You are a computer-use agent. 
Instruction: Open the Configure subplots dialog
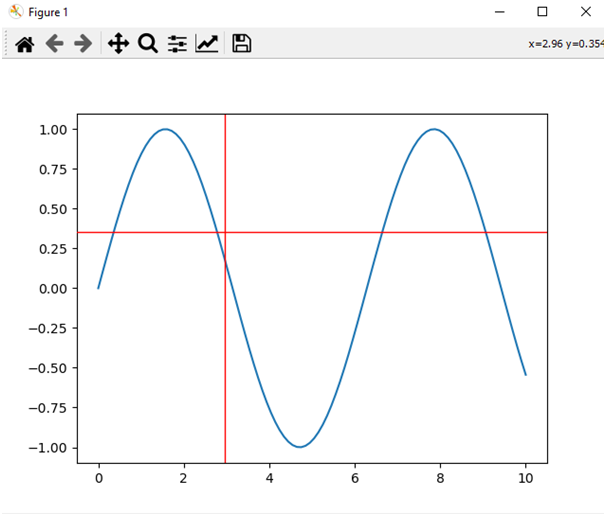pyautogui.click(x=177, y=43)
